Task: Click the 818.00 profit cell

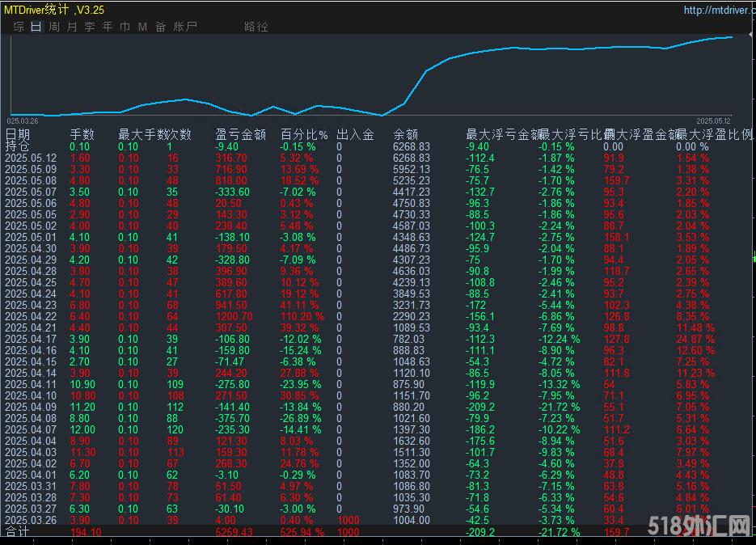Action: click(231, 180)
